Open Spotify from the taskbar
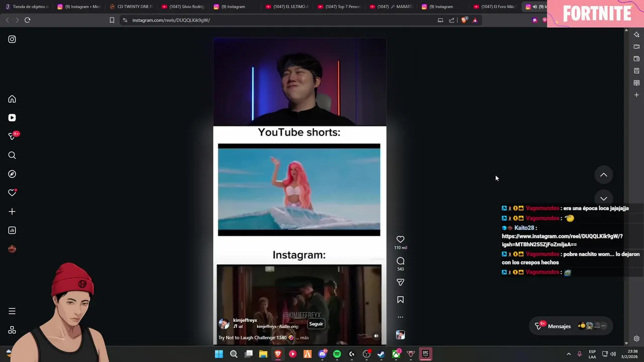Image resolution: width=644 pixels, height=362 pixels. point(337,354)
